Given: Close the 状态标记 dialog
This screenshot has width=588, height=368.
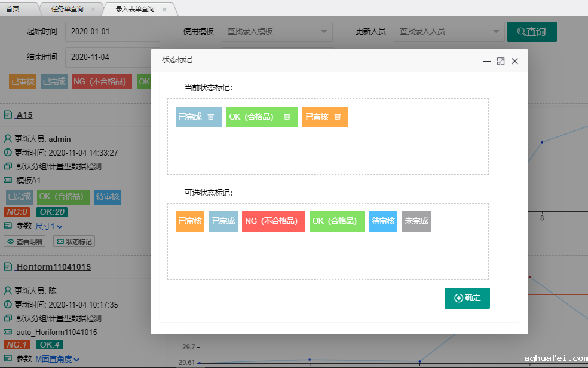Looking at the screenshot, I should click(514, 61).
